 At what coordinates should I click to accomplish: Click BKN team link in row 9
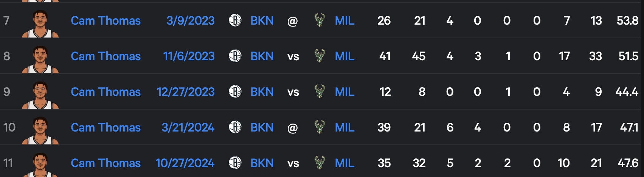(x=262, y=92)
